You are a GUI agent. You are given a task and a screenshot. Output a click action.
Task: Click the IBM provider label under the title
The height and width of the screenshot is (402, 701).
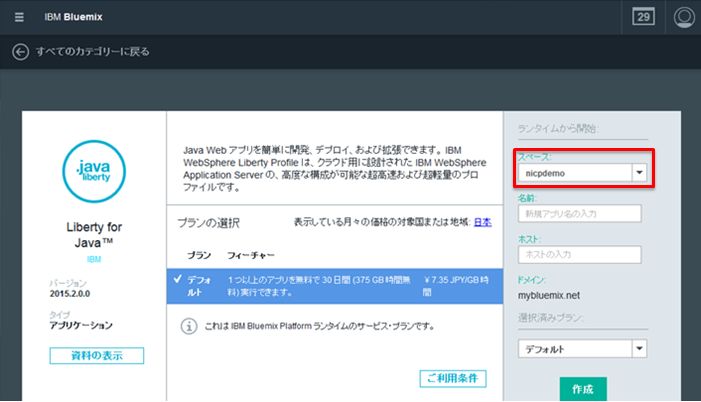[x=94, y=259]
